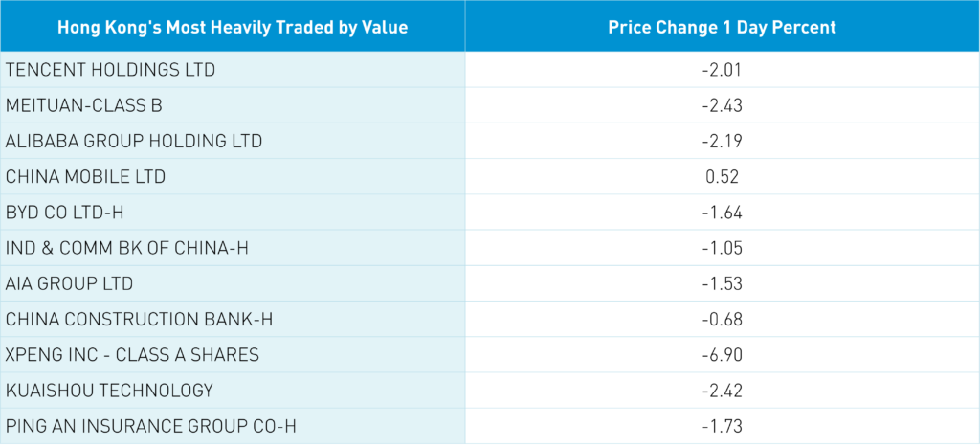
Task: Click the BYD CO LTD-H entry
Action: pyautogui.click(x=73, y=212)
